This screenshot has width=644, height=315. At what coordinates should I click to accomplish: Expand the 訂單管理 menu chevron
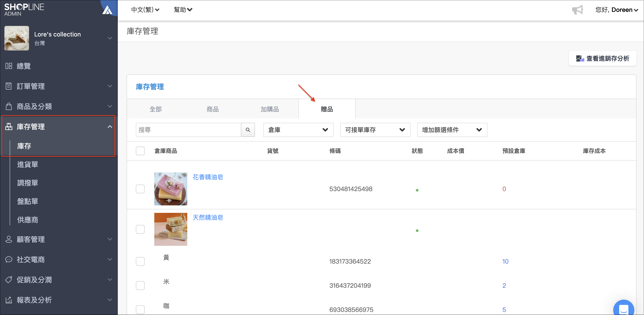point(110,86)
